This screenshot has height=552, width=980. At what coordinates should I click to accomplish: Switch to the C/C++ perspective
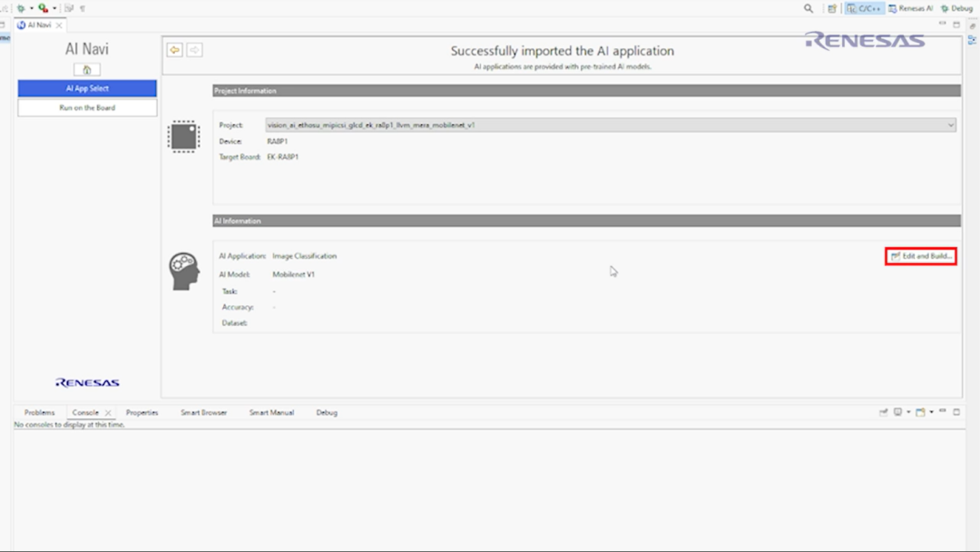864,8
